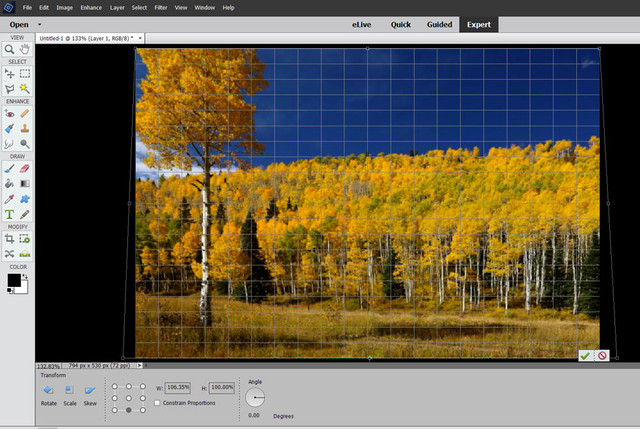
Task: Commit the transform with green checkmark
Action: [586, 356]
